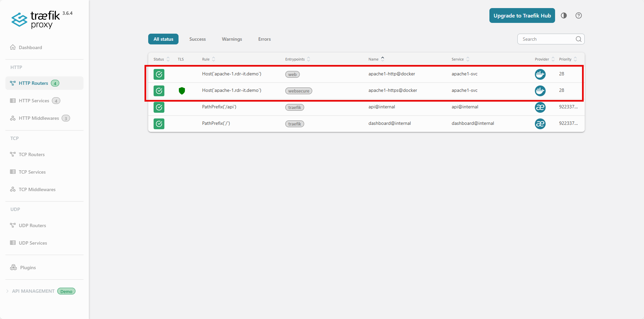Switch to the Warnings filter tab
644x319 pixels.
click(232, 39)
